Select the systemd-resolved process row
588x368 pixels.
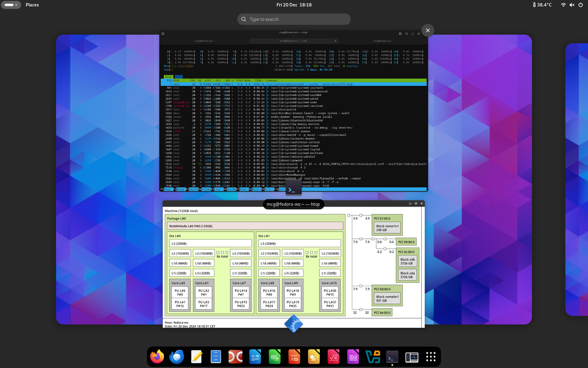pos(294,106)
